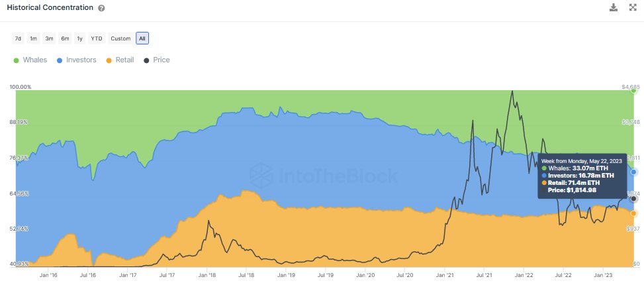The image size is (644, 283).
Task: Click the dark Price endpoint marker on the chart's right edge
Action: (633, 198)
